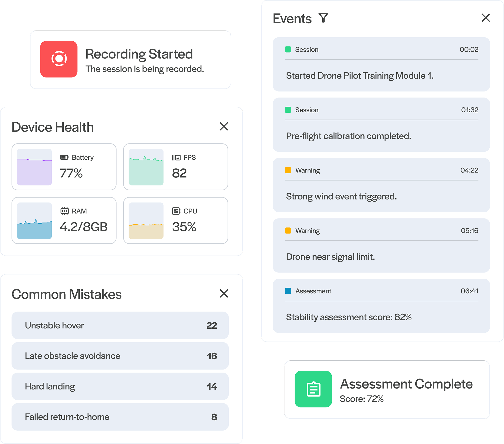Select the Hard landing mistake row
Viewport: 504px width, 444px height.
(x=120, y=386)
